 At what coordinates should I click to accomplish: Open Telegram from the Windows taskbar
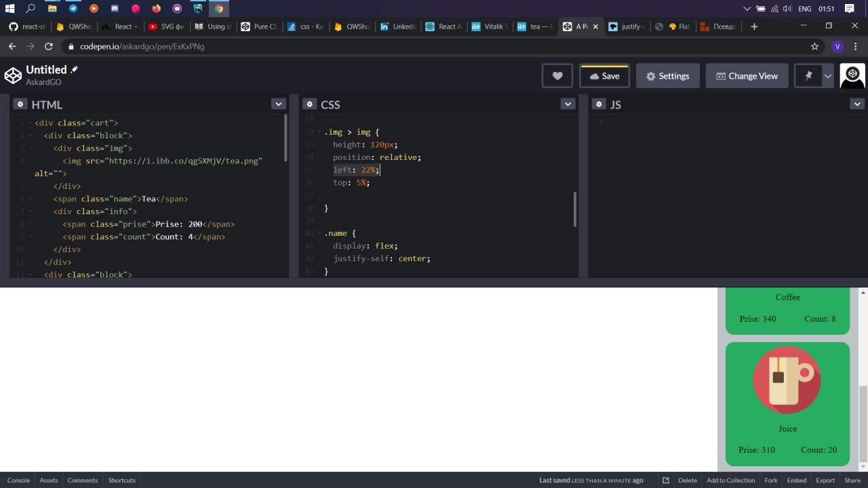point(73,9)
